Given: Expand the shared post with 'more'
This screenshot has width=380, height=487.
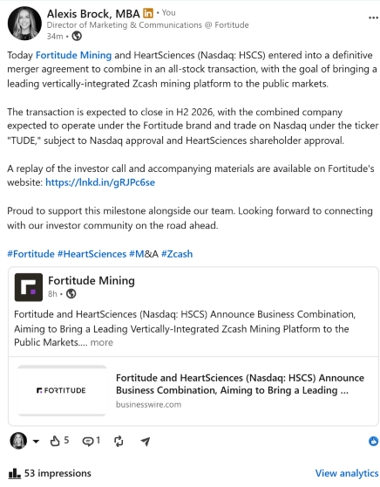Looking at the screenshot, I should tap(102, 342).
